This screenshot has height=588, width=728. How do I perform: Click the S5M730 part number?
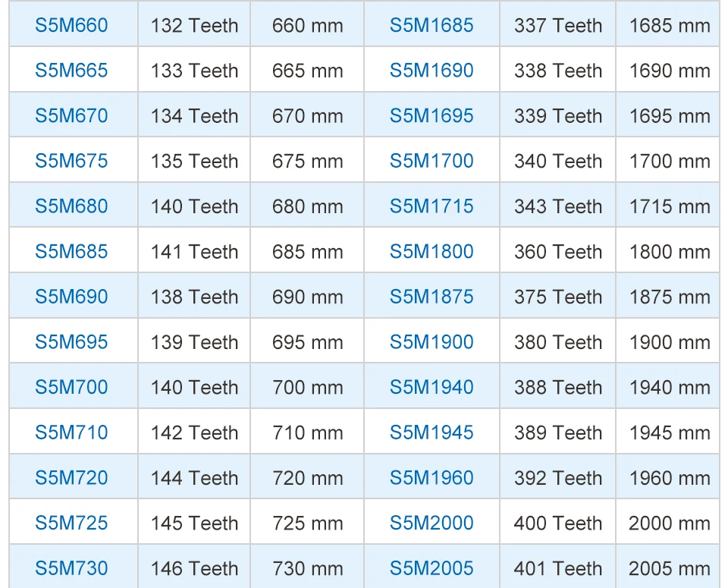coord(71,568)
